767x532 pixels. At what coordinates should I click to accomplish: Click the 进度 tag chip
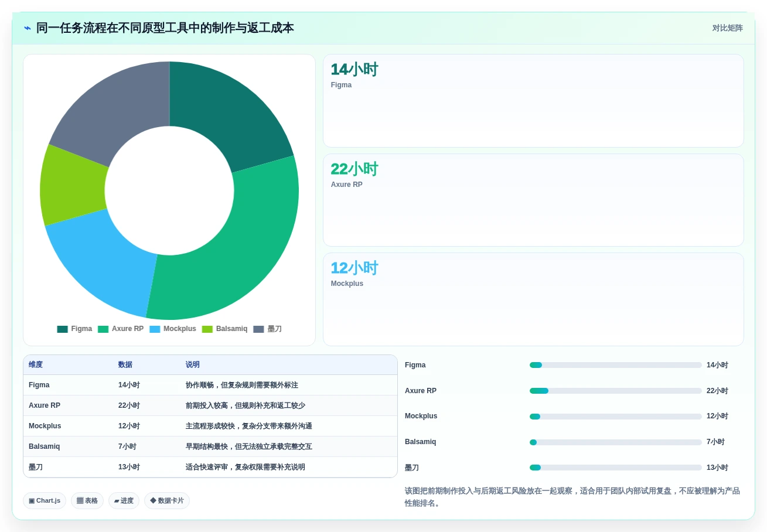click(x=124, y=500)
